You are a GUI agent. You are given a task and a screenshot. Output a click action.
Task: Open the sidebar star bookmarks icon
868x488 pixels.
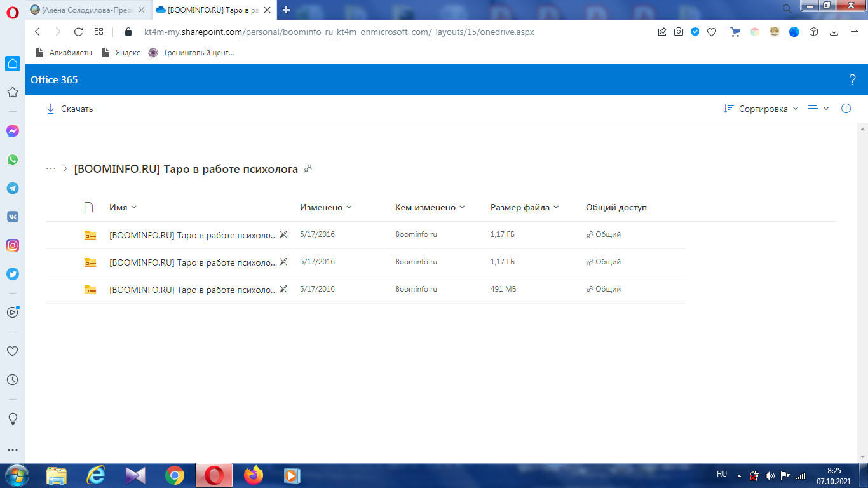click(x=12, y=92)
